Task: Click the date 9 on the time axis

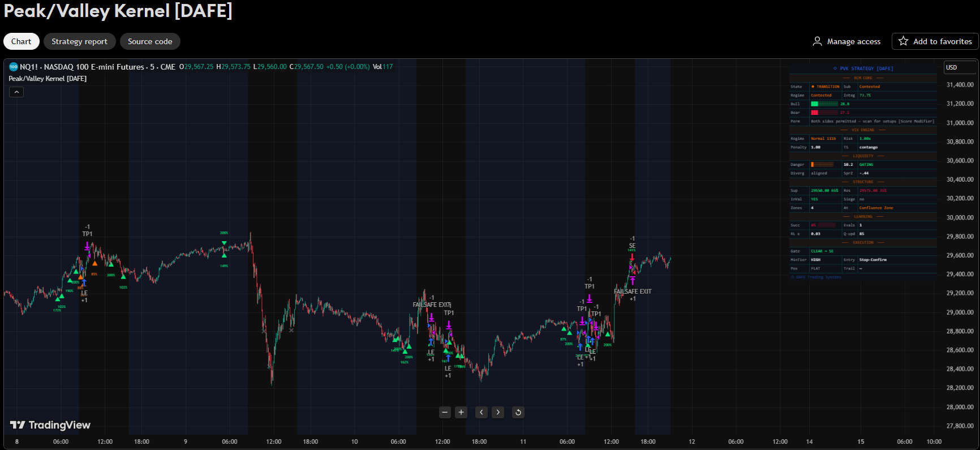Action: click(x=186, y=442)
